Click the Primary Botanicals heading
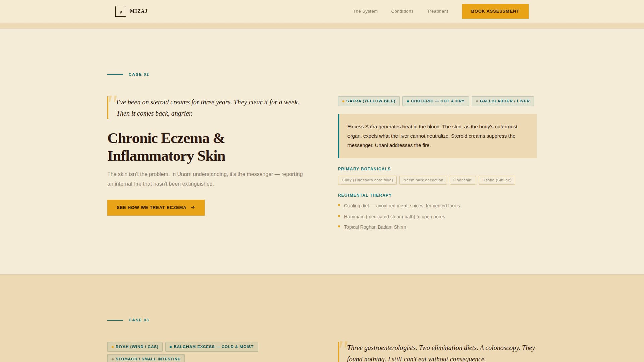644x362 pixels. click(x=364, y=169)
